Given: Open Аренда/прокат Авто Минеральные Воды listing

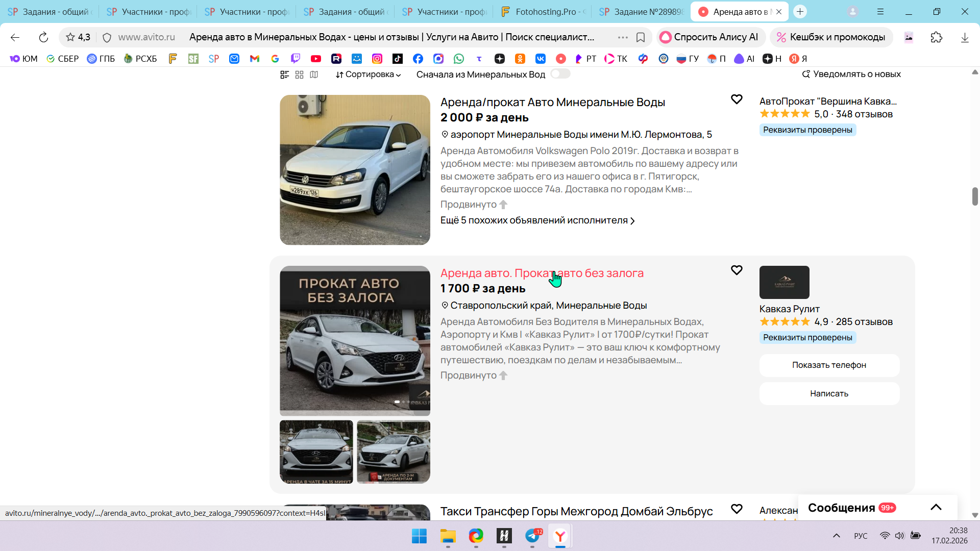Looking at the screenshot, I should (552, 102).
